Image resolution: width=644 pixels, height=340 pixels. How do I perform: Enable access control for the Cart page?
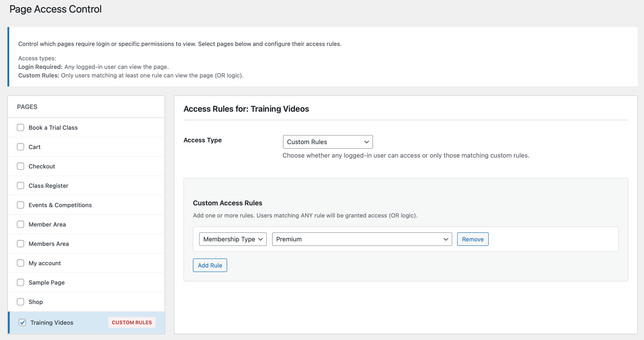point(20,147)
